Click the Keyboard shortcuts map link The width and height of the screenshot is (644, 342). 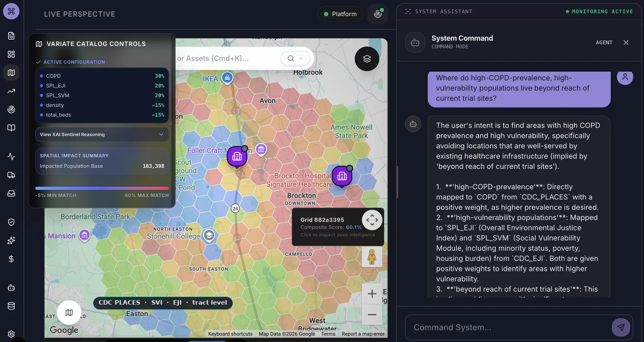point(230,334)
